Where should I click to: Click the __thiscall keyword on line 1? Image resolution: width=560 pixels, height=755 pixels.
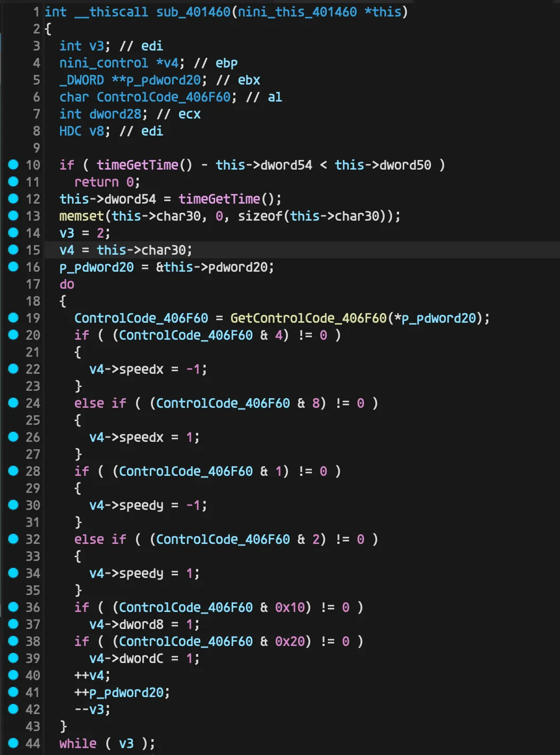(x=111, y=12)
